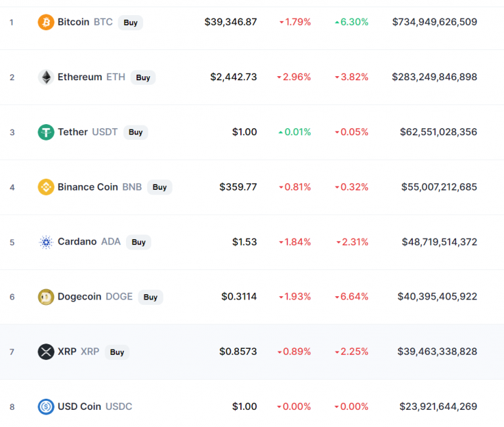Click the Bitcoin coin logo icon
This screenshot has width=504, height=427.
pyautogui.click(x=46, y=22)
